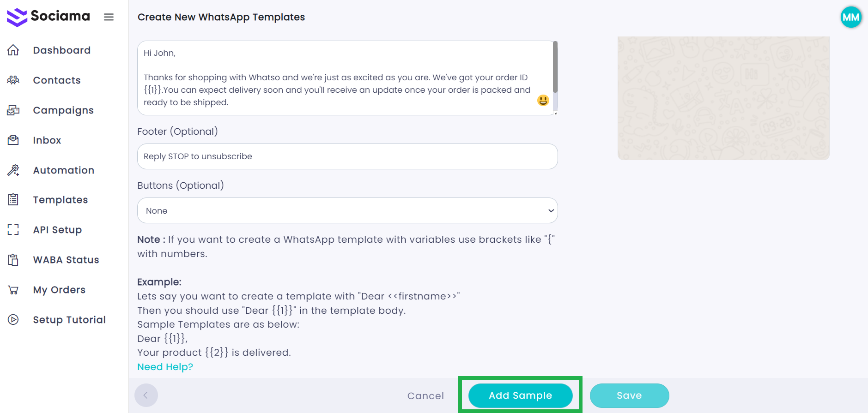Navigate to API Setup
The width and height of the screenshot is (868, 413).
pyautogui.click(x=57, y=230)
